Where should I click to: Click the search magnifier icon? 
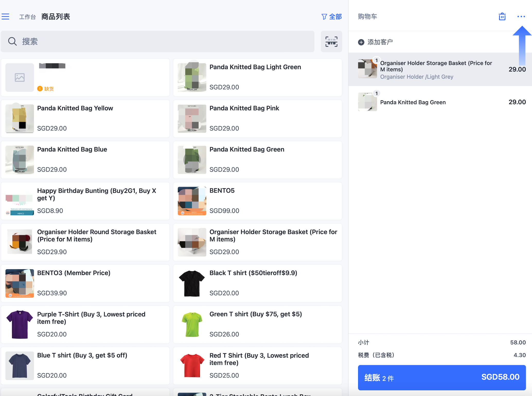[12, 41]
